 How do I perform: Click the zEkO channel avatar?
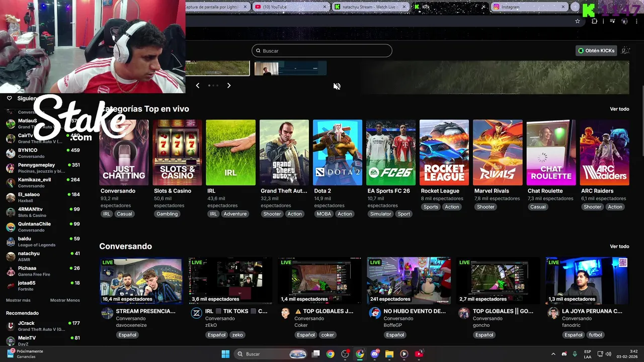pos(197,314)
